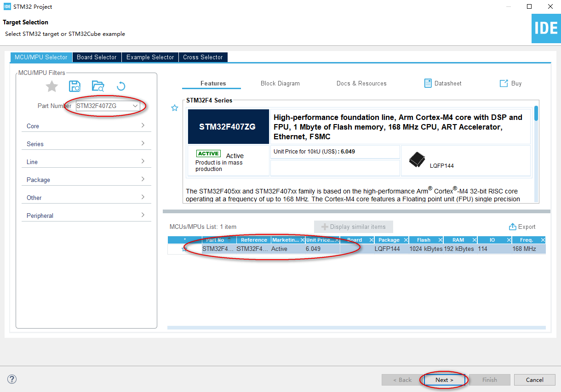Remove the Marketing status column

[302, 240]
